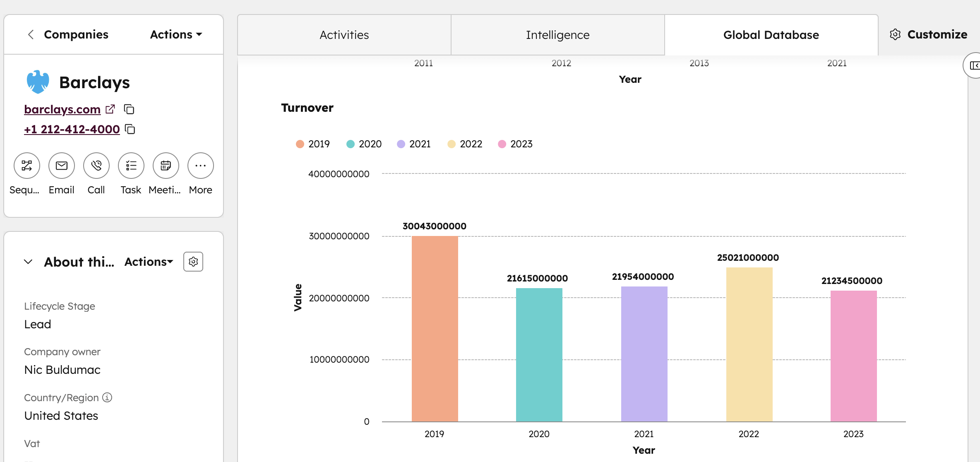Click the Turnover chart title

coord(307,108)
